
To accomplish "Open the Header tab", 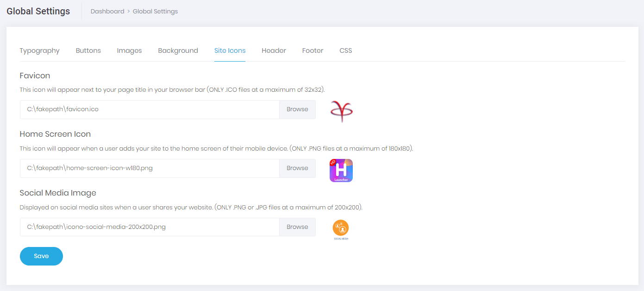I will click(x=274, y=51).
